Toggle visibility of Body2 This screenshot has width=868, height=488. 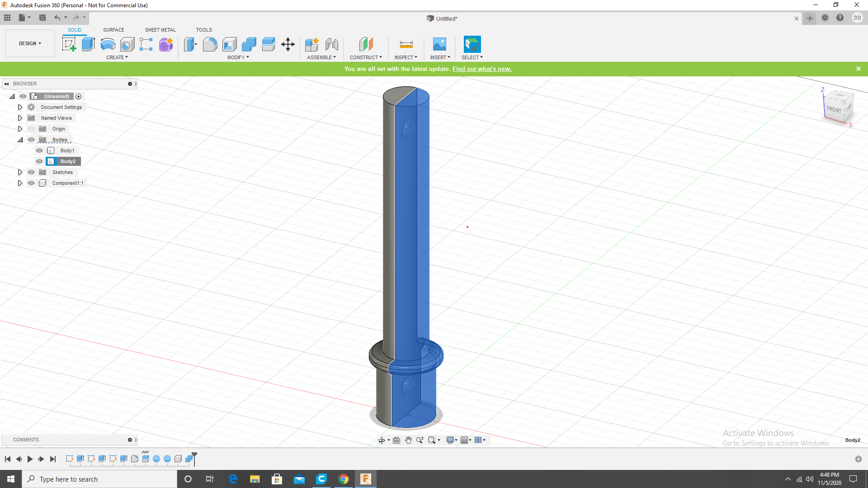tap(39, 161)
